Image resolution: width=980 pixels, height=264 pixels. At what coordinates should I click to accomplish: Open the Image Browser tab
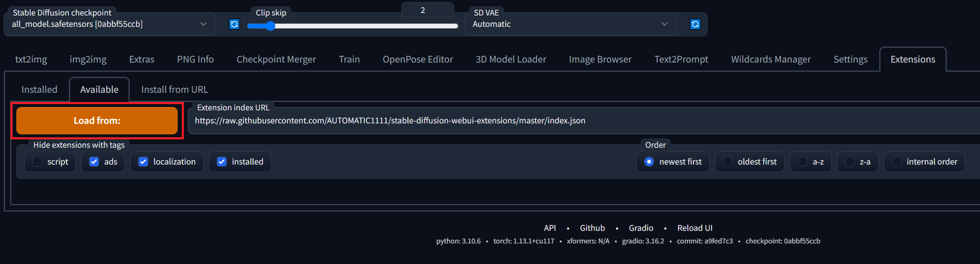point(600,59)
